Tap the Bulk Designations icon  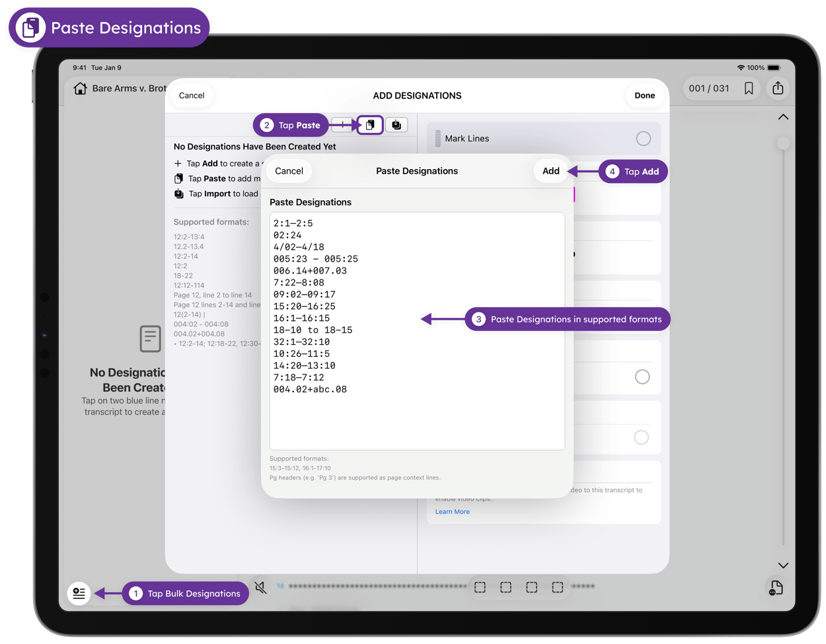click(79, 593)
